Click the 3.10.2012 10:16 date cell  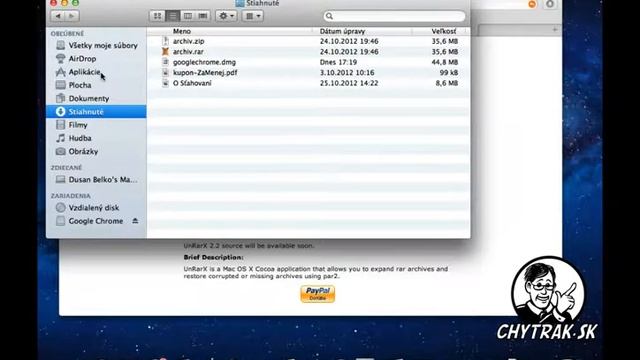pyautogui.click(x=347, y=73)
